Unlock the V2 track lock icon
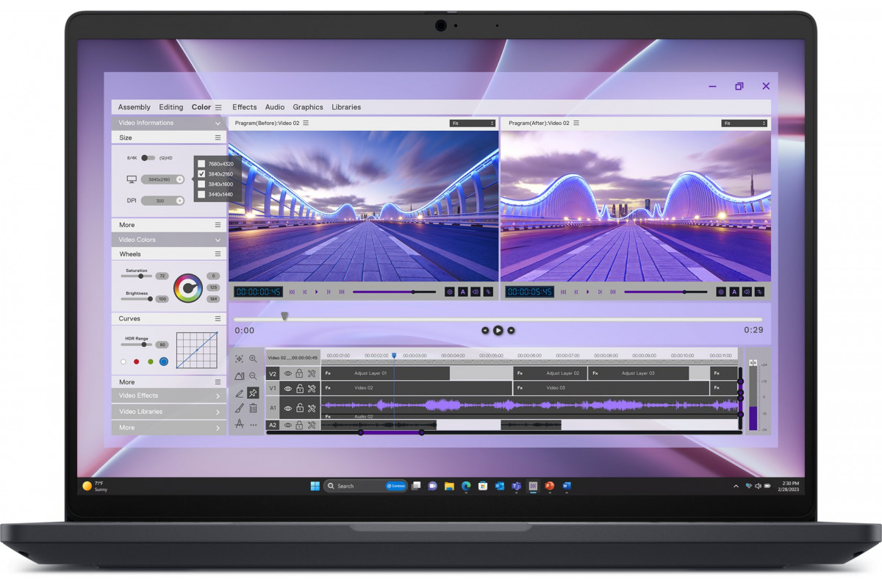 point(300,373)
